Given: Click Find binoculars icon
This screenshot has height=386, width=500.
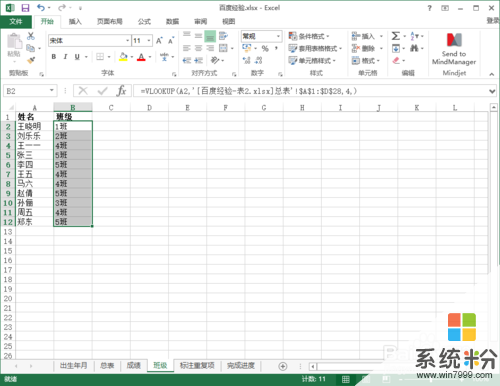Looking at the screenshot, I should [414, 49].
